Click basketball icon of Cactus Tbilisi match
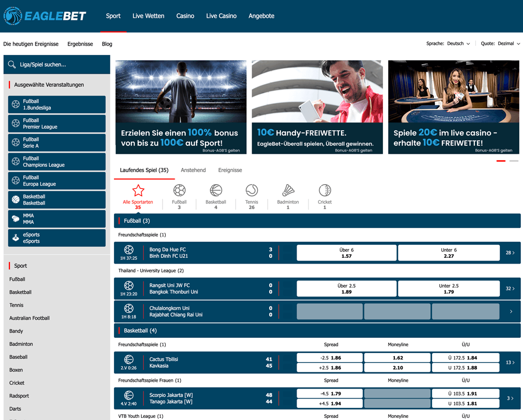The width and height of the screenshot is (523, 420). click(x=129, y=359)
